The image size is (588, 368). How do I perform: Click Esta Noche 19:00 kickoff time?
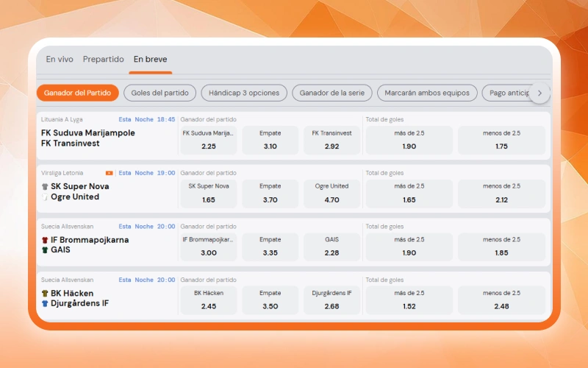[x=146, y=173]
